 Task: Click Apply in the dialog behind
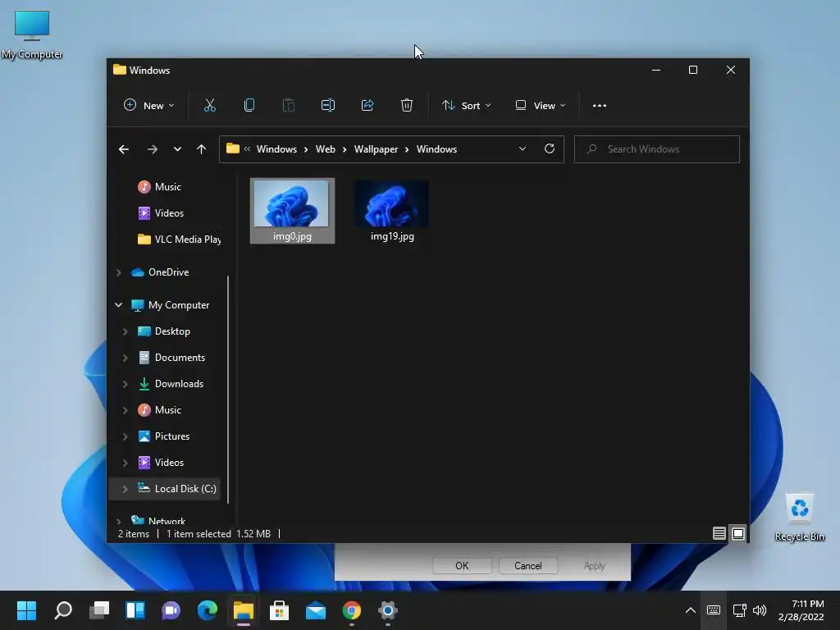click(594, 566)
